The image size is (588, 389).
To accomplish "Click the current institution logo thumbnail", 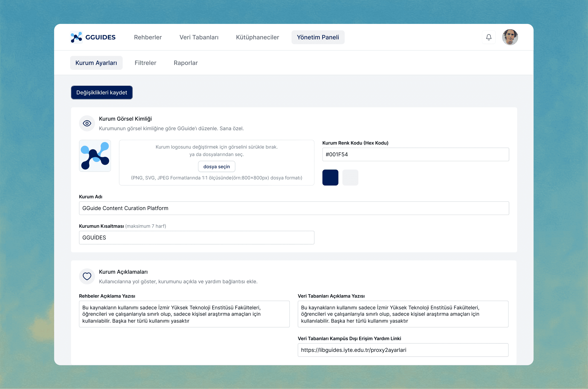I will click(95, 156).
